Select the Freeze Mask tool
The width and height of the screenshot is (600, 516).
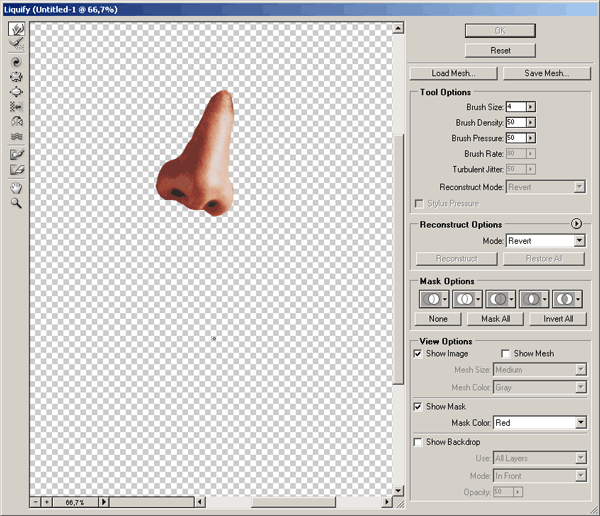pos(16,154)
